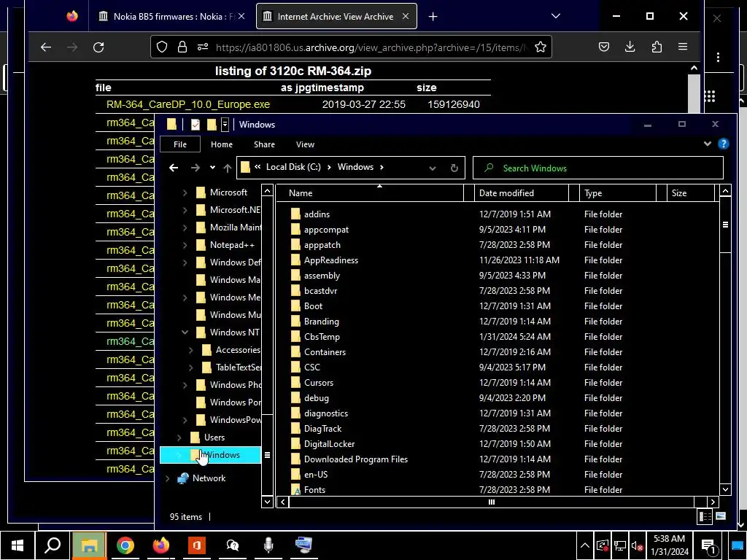This screenshot has height=560, width=747.
Task: Open the File ribbon tab
Action: pyautogui.click(x=180, y=144)
